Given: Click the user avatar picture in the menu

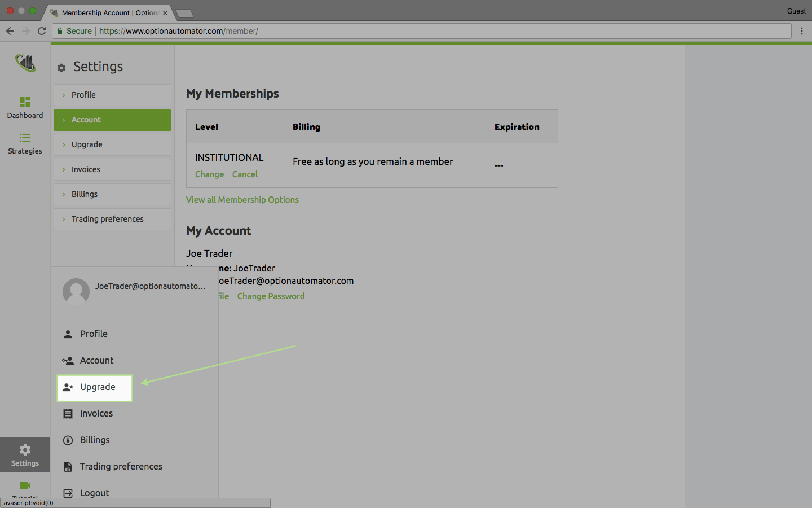Looking at the screenshot, I should (76, 292).
